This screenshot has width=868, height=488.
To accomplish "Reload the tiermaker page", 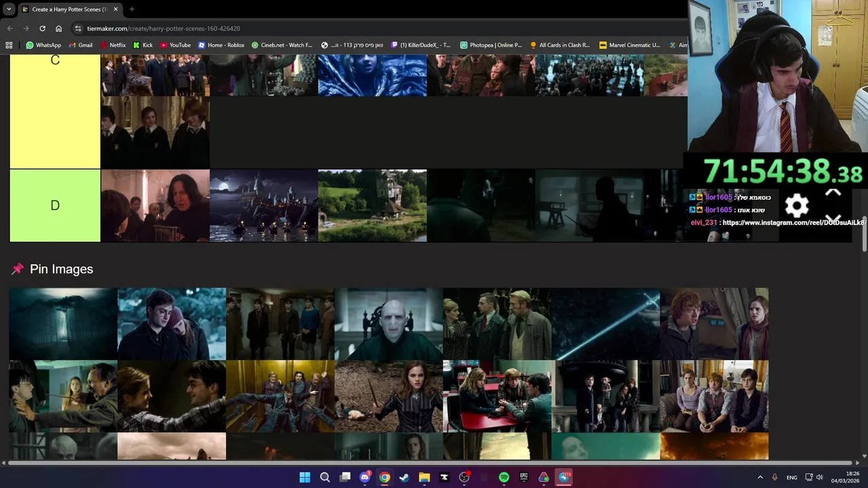I will [x=42, y=28].
